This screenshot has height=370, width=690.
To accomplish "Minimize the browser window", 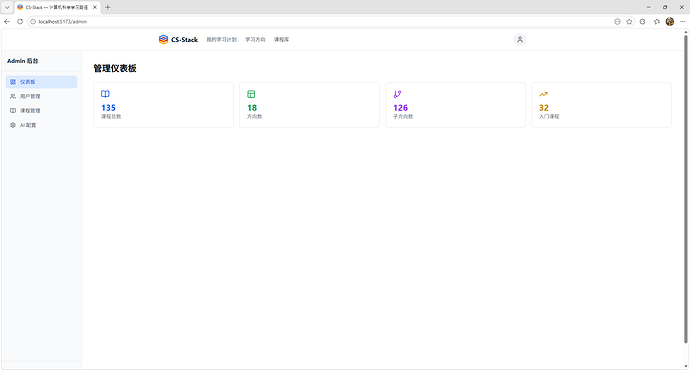I will click(648, 7).
